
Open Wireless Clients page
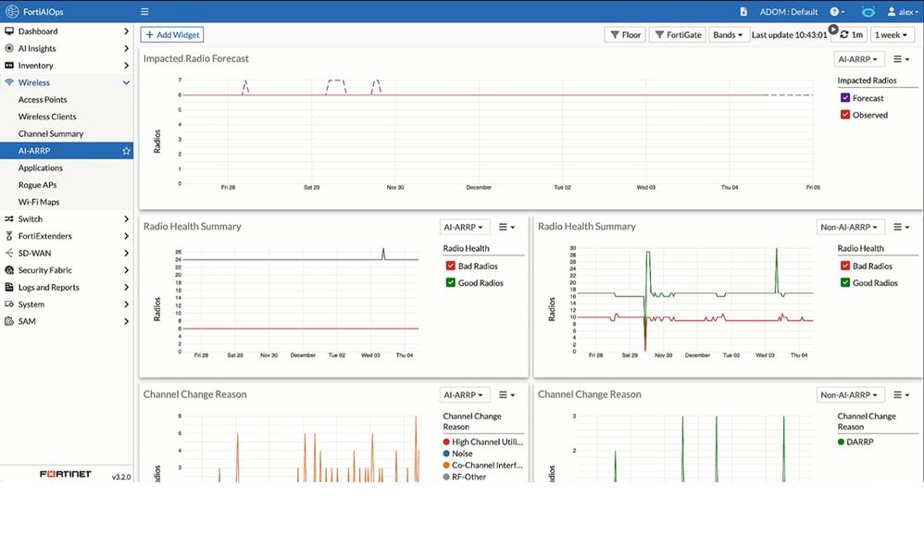point(47,117)
